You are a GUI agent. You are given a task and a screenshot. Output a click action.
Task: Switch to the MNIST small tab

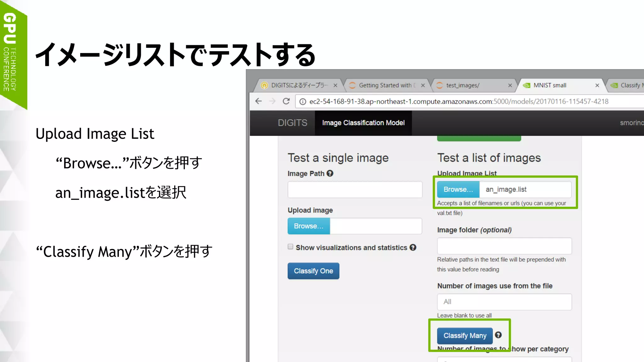point(550,85)
